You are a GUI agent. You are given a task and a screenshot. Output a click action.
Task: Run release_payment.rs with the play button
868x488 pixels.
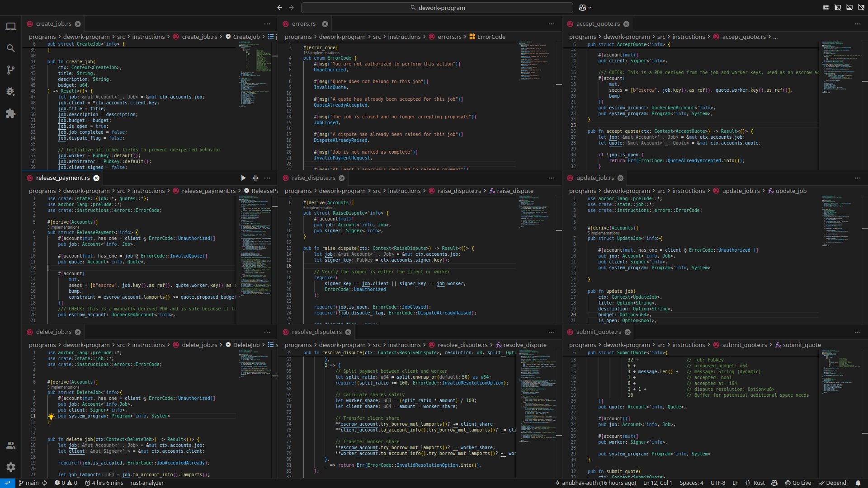tap(243, 178)
